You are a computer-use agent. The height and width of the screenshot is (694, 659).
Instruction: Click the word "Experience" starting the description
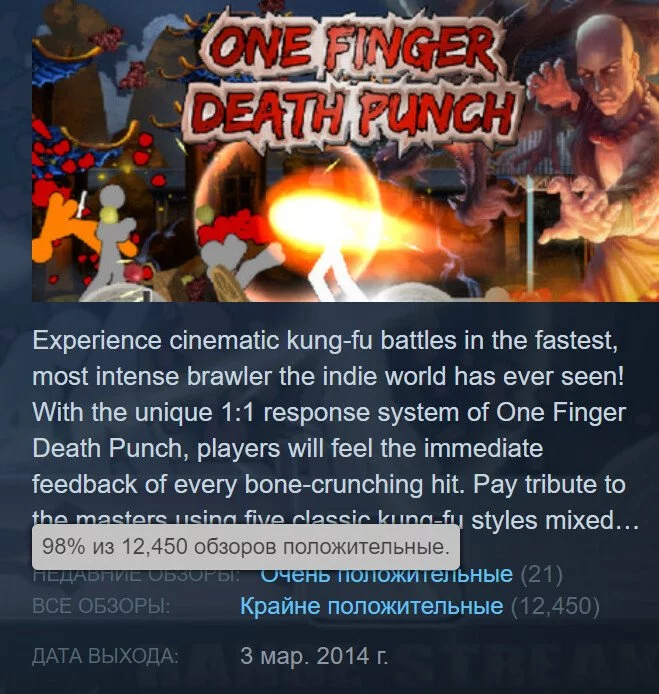click(97, 341)
